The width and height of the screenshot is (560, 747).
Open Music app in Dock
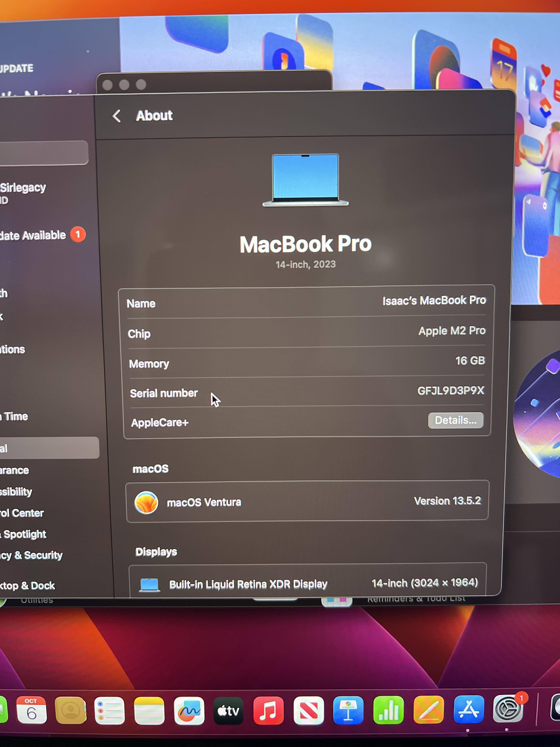pyautogui.click(x=268, y=711)
